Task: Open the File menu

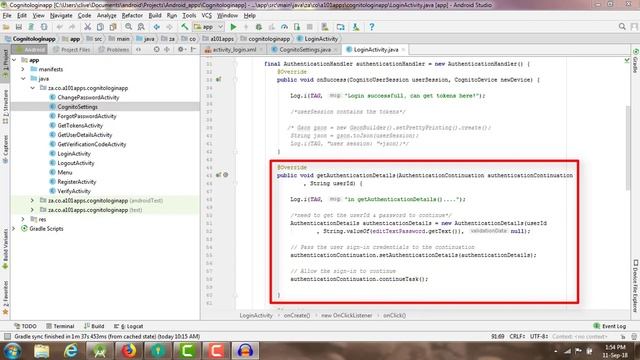Action: point(7,16)
